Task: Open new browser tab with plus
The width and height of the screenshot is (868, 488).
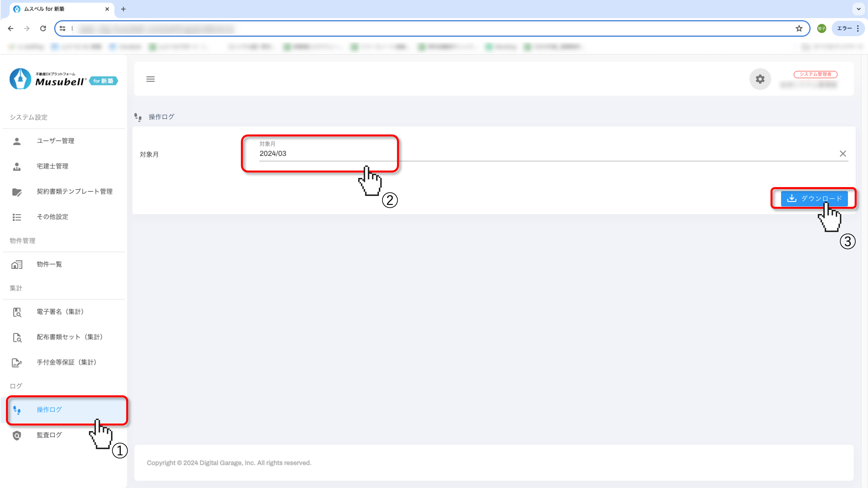Action: point(123,9)
